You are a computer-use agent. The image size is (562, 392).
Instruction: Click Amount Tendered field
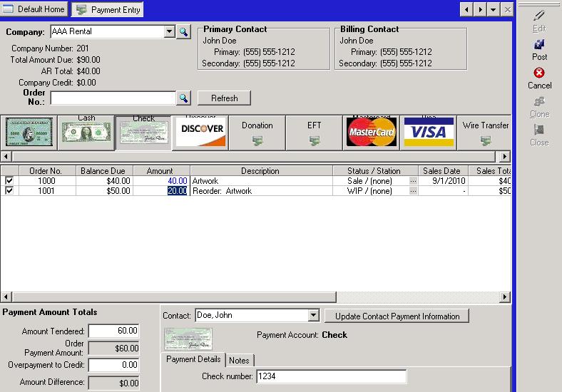tap(114, 331)
